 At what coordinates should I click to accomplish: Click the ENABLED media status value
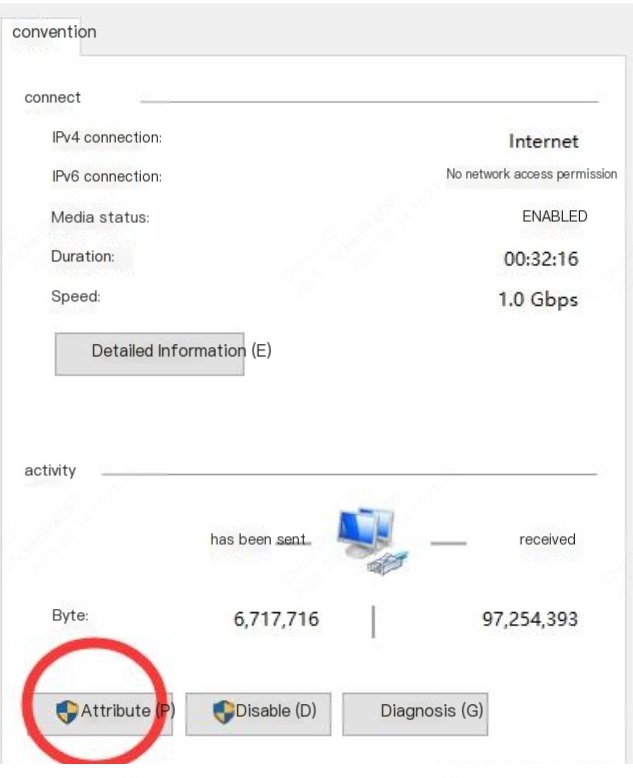pos(554,216)
